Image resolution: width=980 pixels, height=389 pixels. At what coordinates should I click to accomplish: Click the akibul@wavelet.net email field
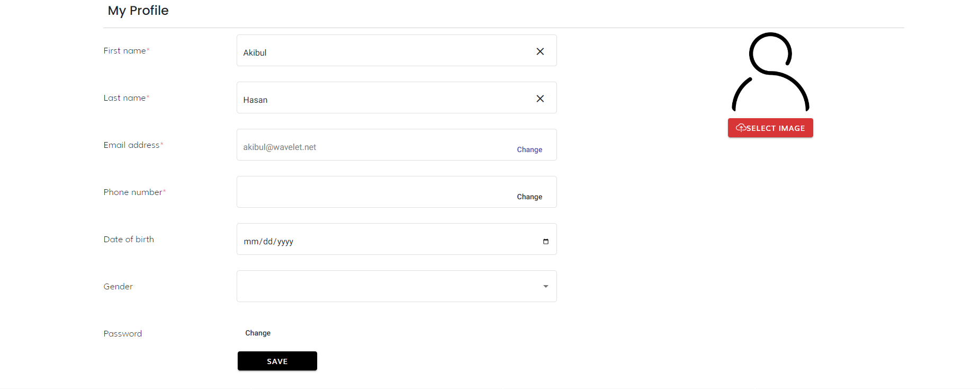(371, 147)
